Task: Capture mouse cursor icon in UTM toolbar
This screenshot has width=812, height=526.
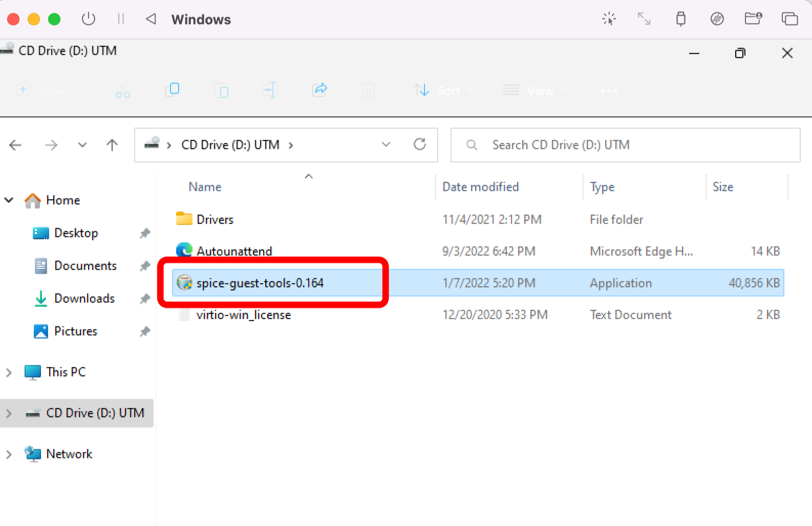Action: (609, 19)
